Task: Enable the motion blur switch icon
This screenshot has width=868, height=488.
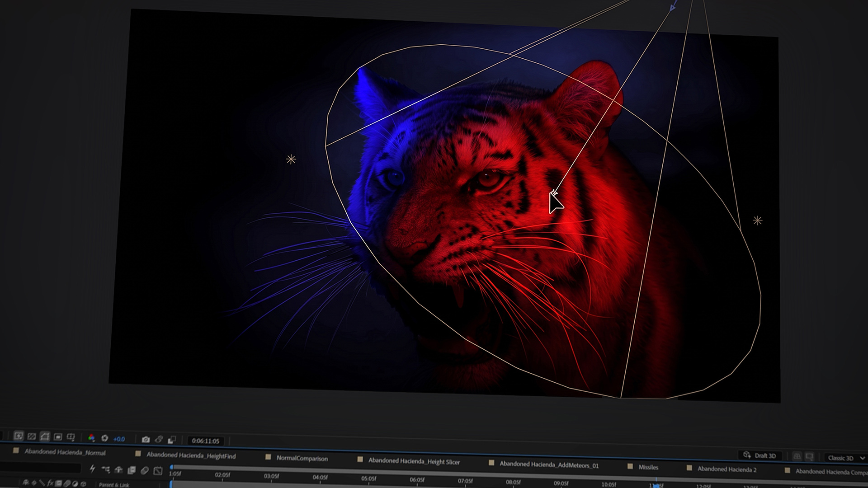Action: click(145, 471)
